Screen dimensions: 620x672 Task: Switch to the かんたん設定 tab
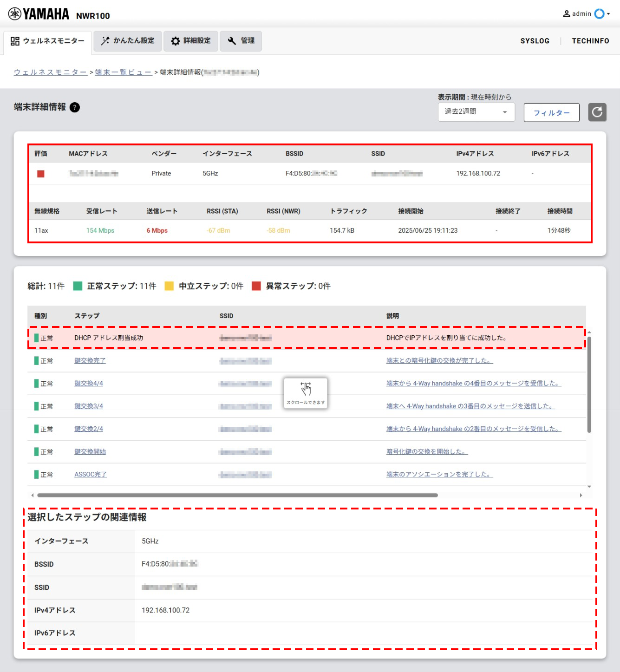coord(128,41)
